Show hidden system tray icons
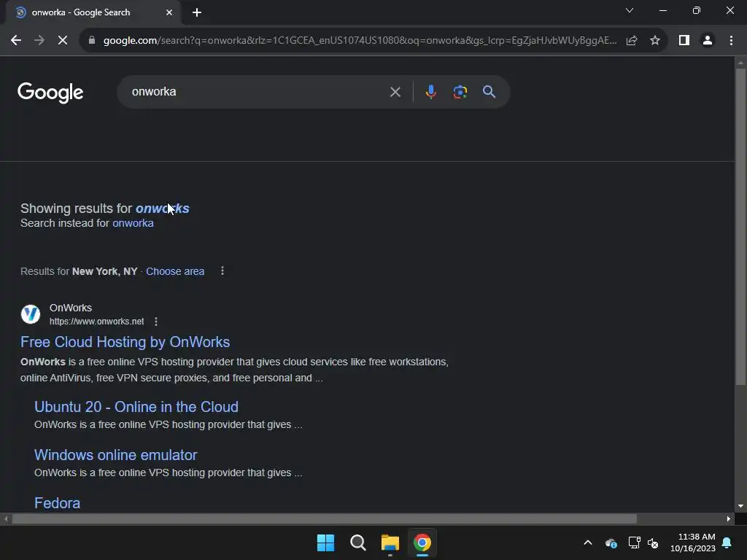 588,542
